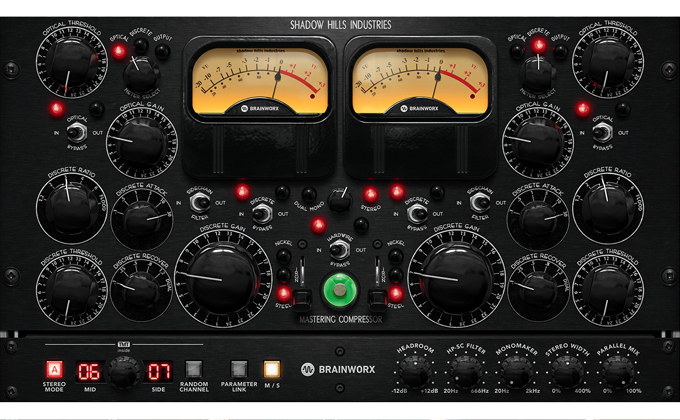Click the Output meter-select LED, left channel
Image resolution: width=680 pixels, height=420 pixels.
click(163, 52)
